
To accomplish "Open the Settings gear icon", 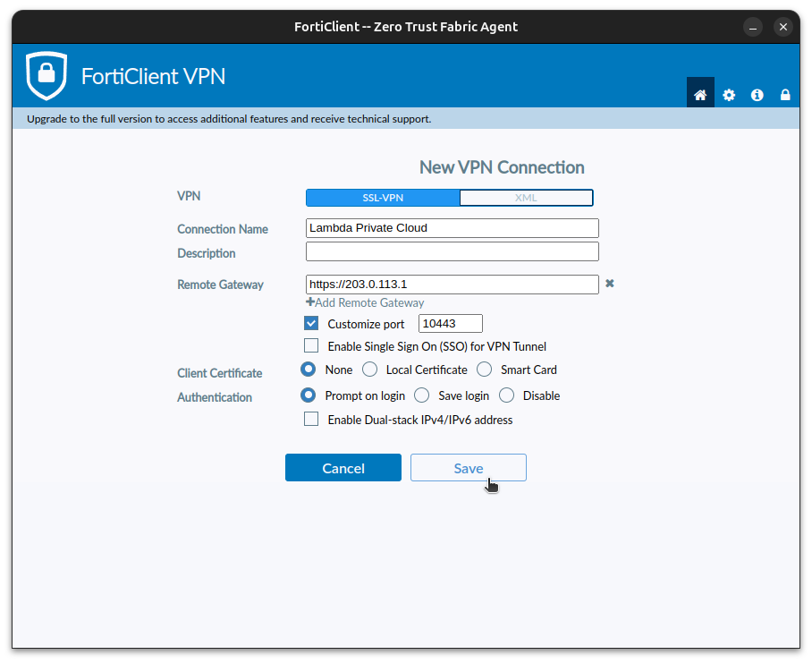I will click(x=729, y=94).
